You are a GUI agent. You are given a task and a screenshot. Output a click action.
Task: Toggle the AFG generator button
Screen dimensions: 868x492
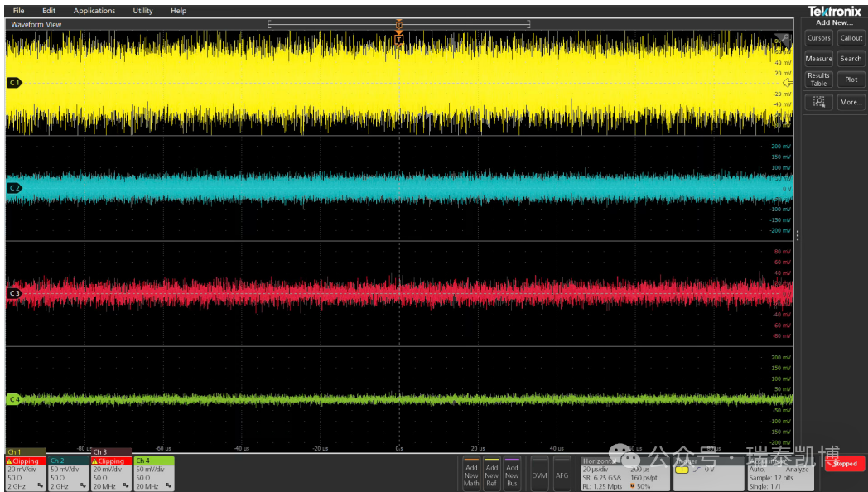pos(562,475)
